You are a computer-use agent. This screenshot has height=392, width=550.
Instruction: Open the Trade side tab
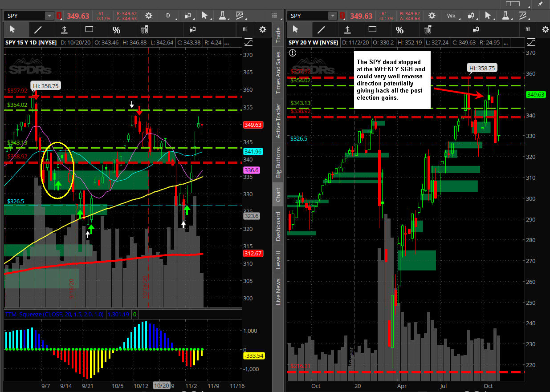click(278, 35)
